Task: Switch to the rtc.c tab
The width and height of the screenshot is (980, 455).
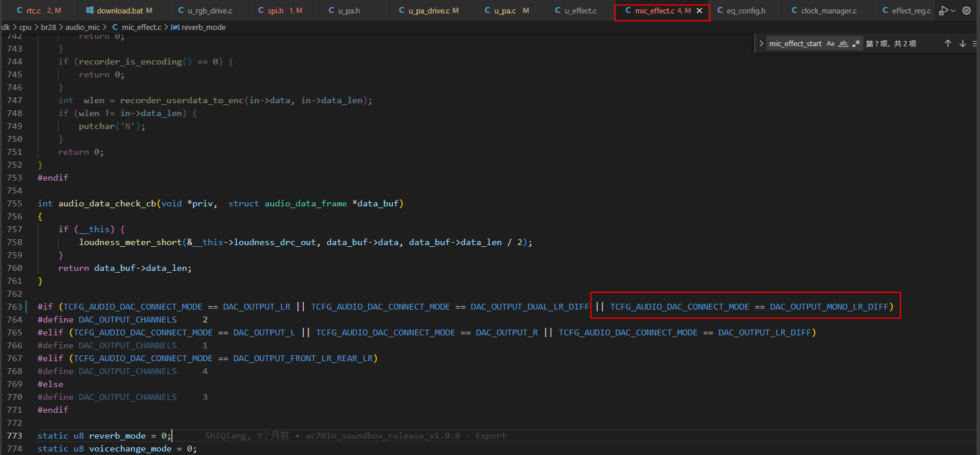Action: 38,11
